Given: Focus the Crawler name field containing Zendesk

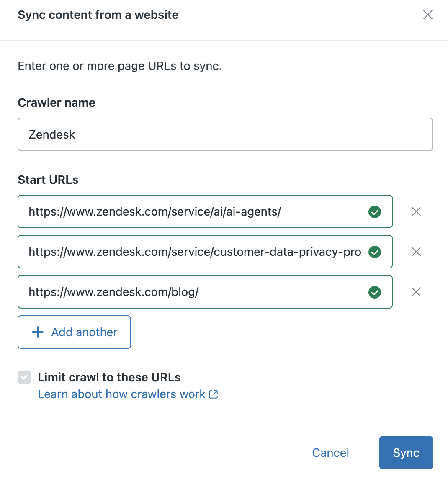Looking at the screenshot, I should click(x=225, y=134).
